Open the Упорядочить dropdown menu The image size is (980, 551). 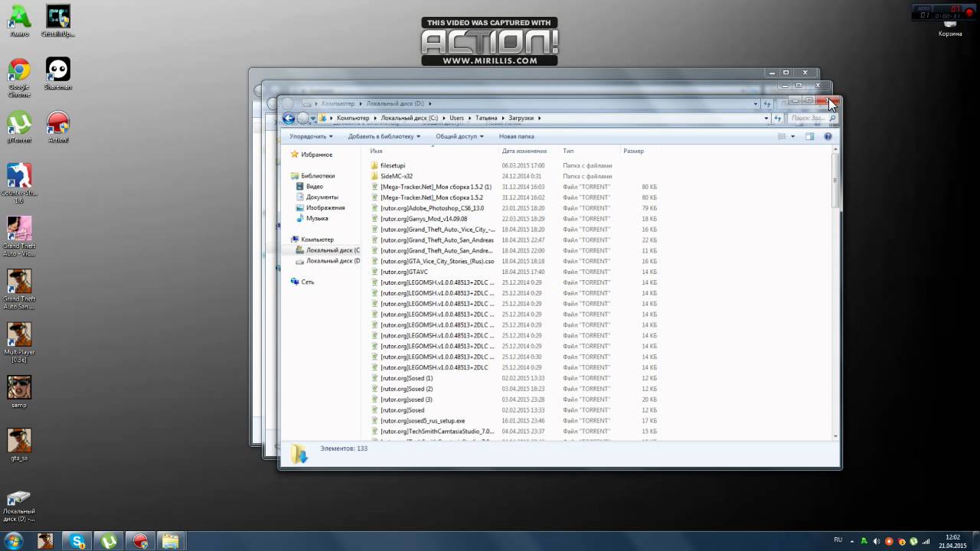coord(311,136)
